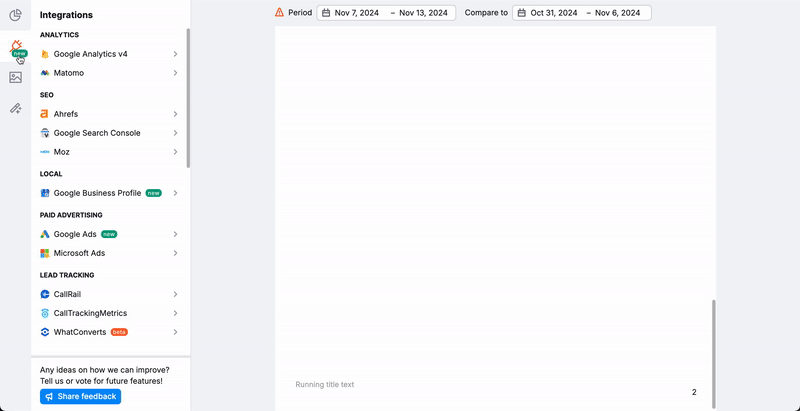Viewport: 800px width, 411px height.
Task: Select the Moz integration item
Action: pos(62,152)
